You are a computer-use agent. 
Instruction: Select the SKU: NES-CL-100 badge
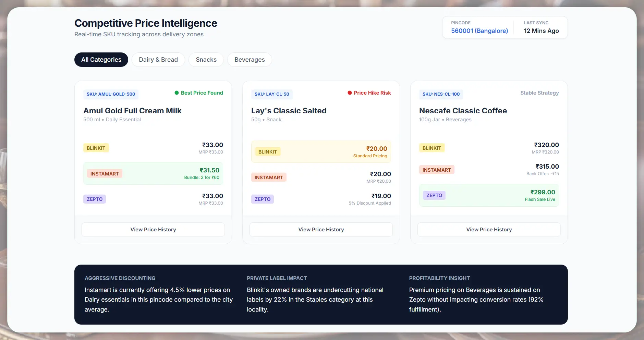441,94
